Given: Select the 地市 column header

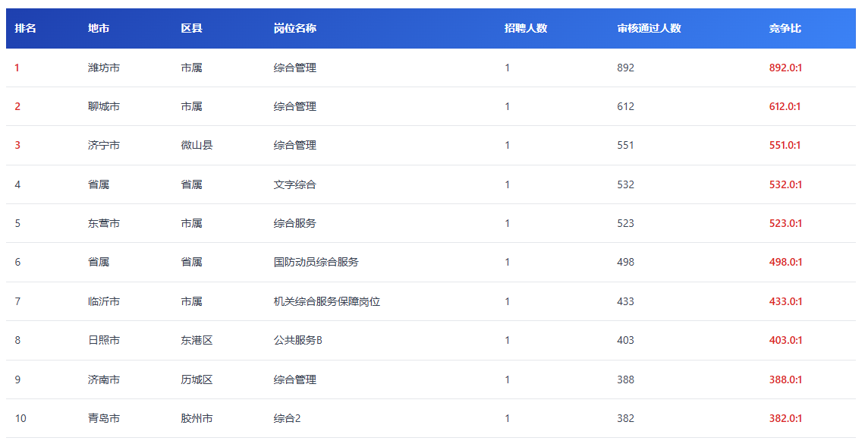Looking at the screenshot, I should click(99, 28).
